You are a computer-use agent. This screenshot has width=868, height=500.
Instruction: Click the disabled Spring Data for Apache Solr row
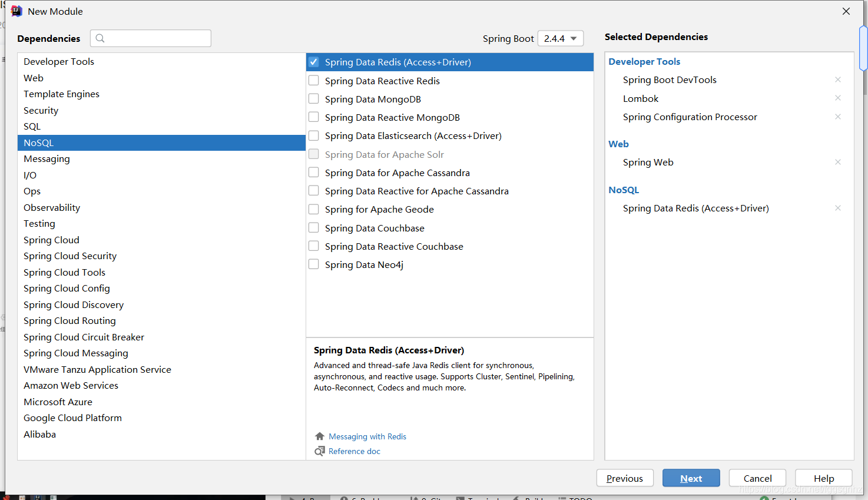pos(450,154)
